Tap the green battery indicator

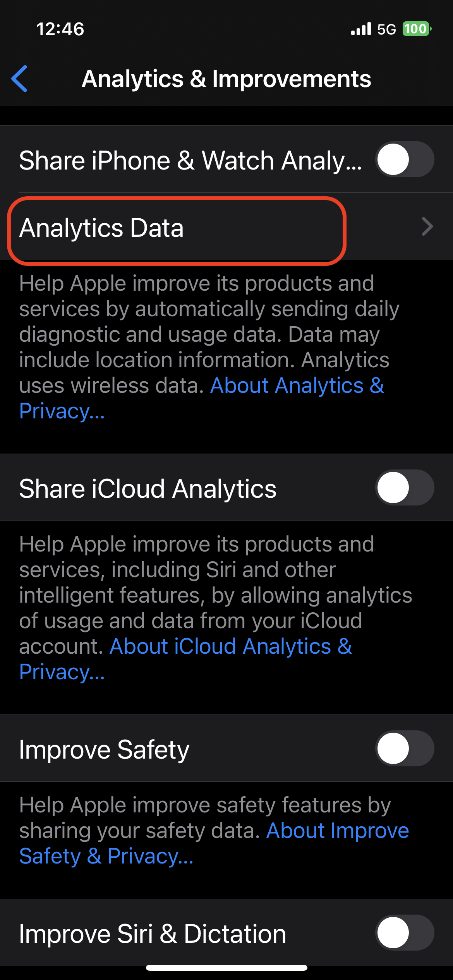[x=416, y=29]
